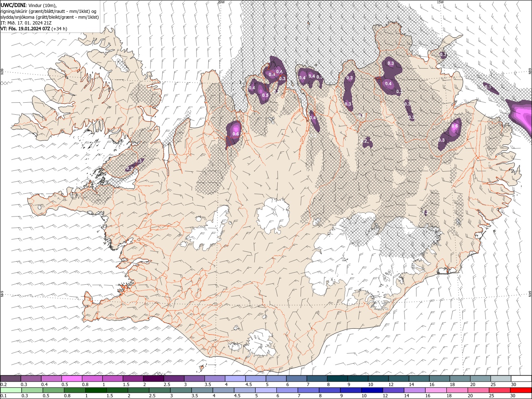This screenshot has width=532, height=399.
Task: Select the dark mauve 0.2 legend swatch
Action: click(10, 379)
